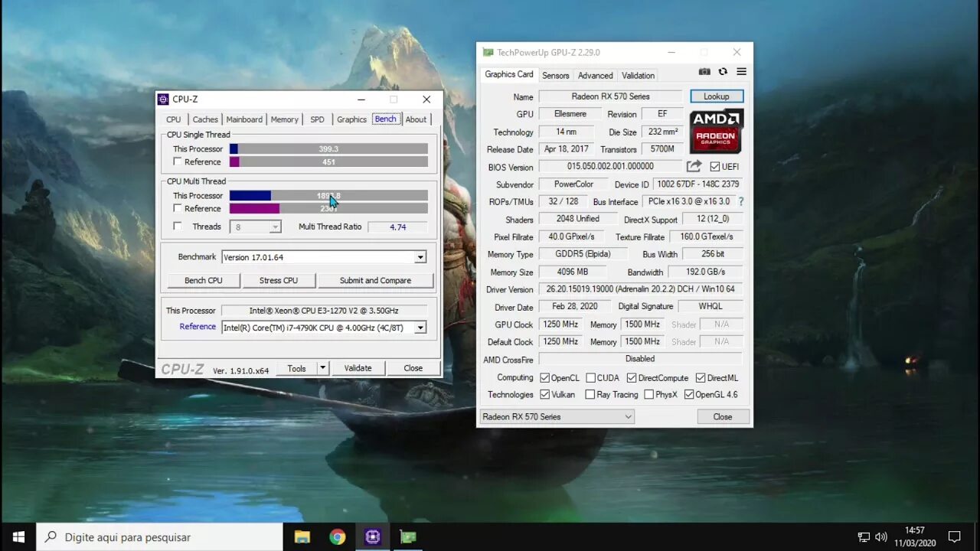Click the Windows taskbar search box
This screenshot has width=980, height=551.
159,537
